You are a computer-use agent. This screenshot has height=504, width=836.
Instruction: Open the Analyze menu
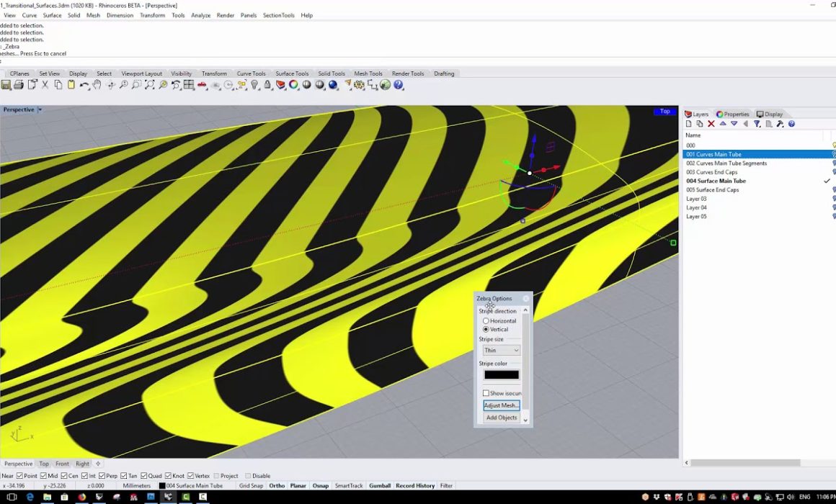[200, 15]
